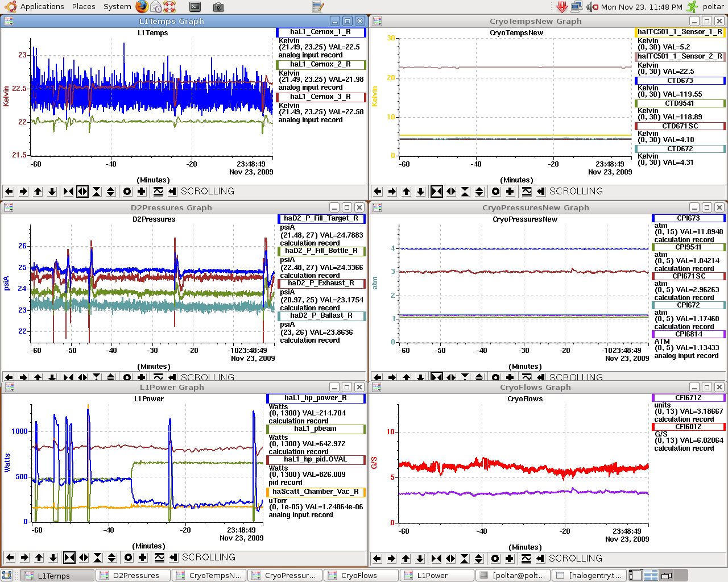
Task: Launch Firefox from the top panel
Action: (x=142, y=7)
